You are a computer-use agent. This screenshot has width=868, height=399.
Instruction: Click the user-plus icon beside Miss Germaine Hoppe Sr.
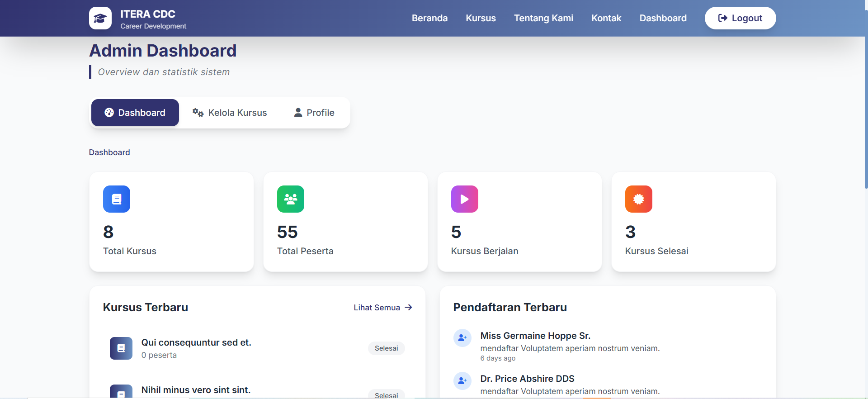point(462,338)
